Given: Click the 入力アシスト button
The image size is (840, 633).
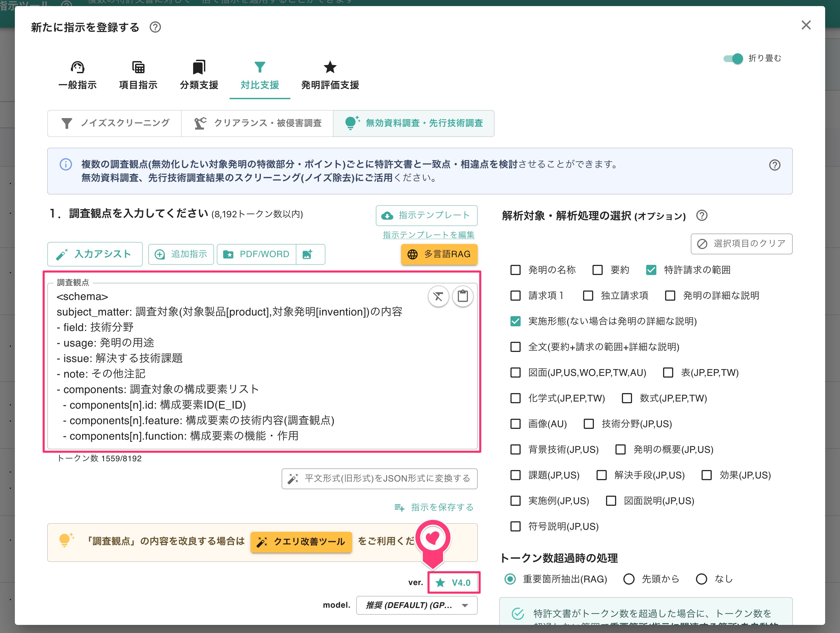Looking at the screenshot, I should pos(95,254).
